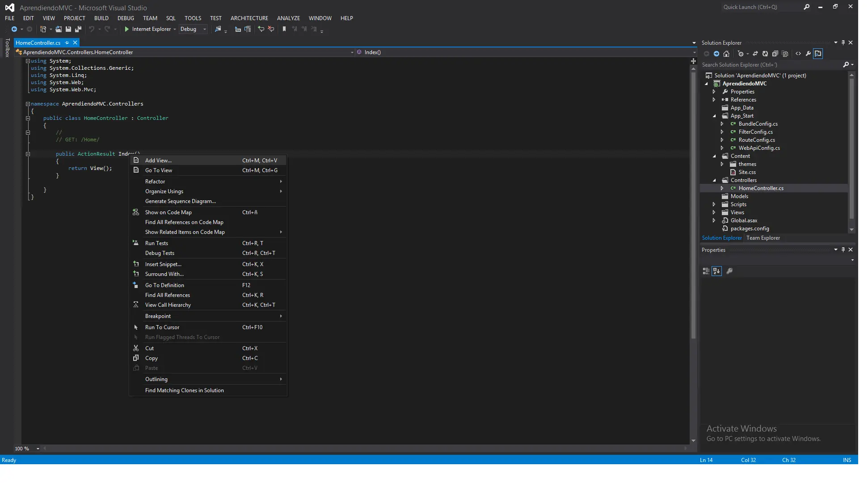Open the BUILD menu
Viewport: 868px width, 483px height.
coord(101,18)
